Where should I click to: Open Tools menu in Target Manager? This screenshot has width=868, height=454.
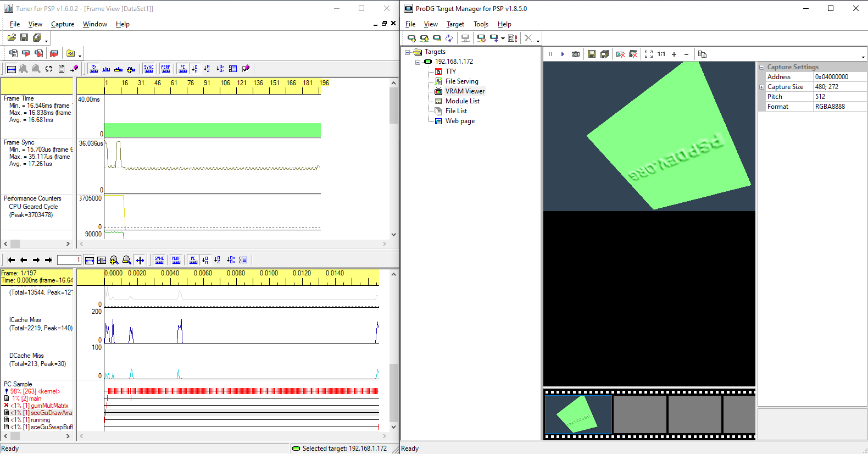(481, 24)
